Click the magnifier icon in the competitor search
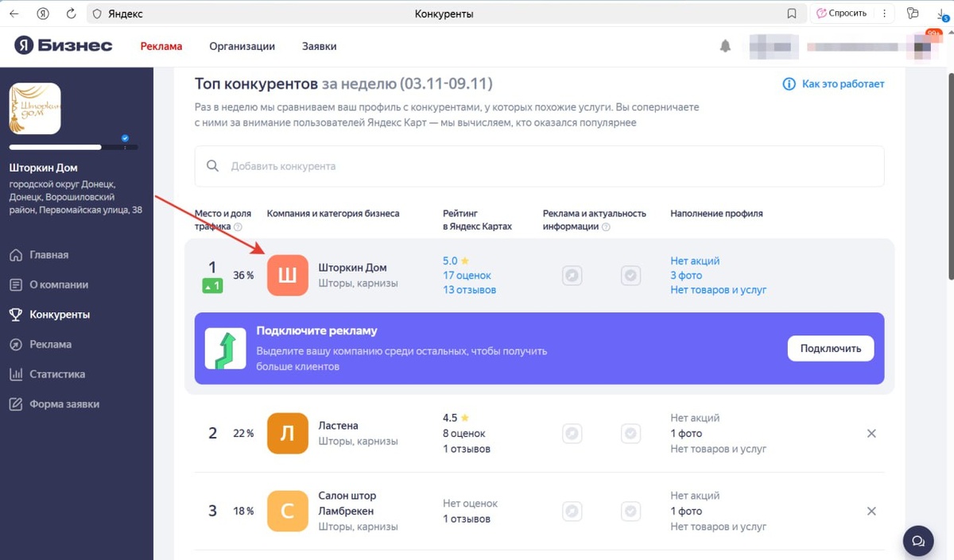 point(212,166)
